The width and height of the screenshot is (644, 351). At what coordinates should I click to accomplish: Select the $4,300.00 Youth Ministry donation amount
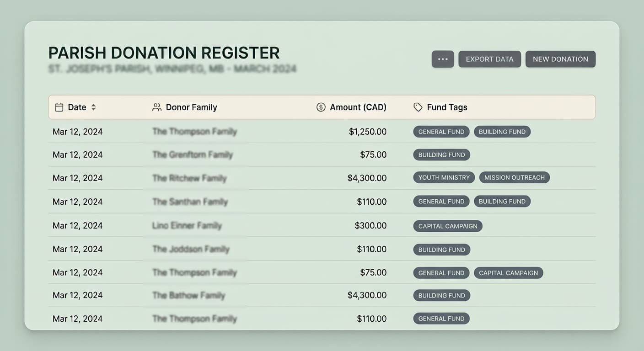(367, 178)
